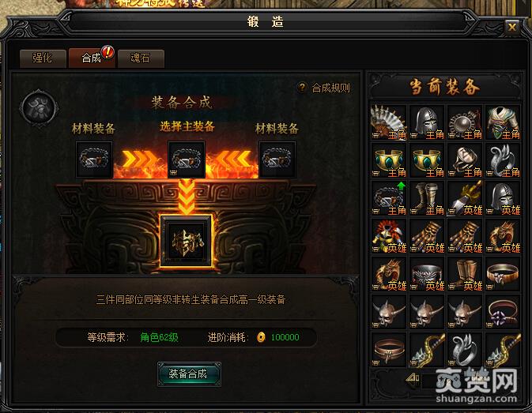
Task: Select the right 材料装备 bracelet slot
Action: tap(277, 160)
